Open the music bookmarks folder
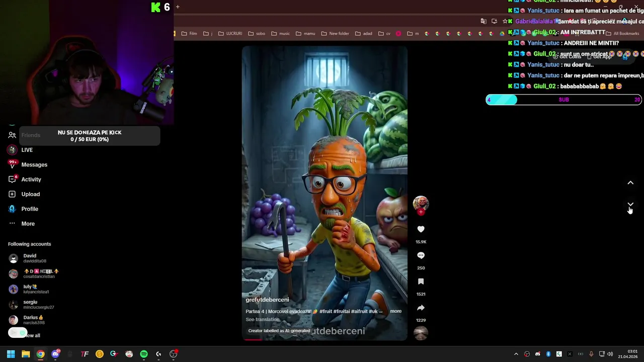The height and width of the screenshot is (362, 644). click(x=280, y=34)
